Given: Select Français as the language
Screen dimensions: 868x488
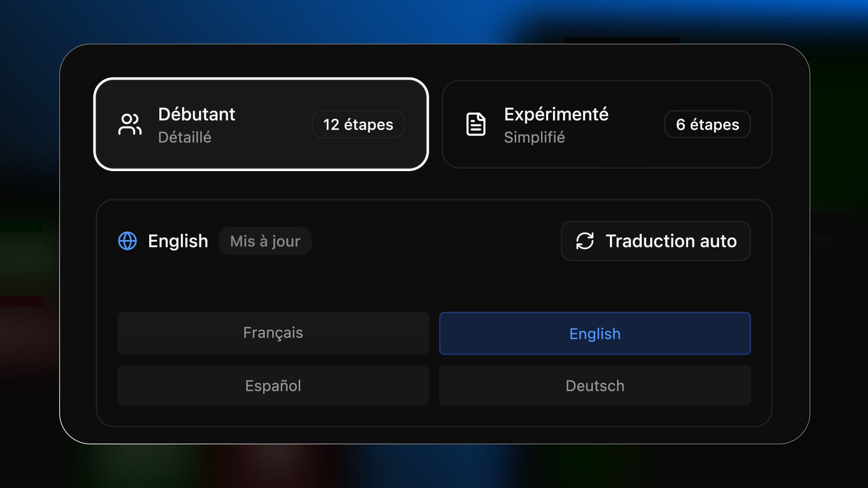Looking at the screenshot, I should coord(273,333).
